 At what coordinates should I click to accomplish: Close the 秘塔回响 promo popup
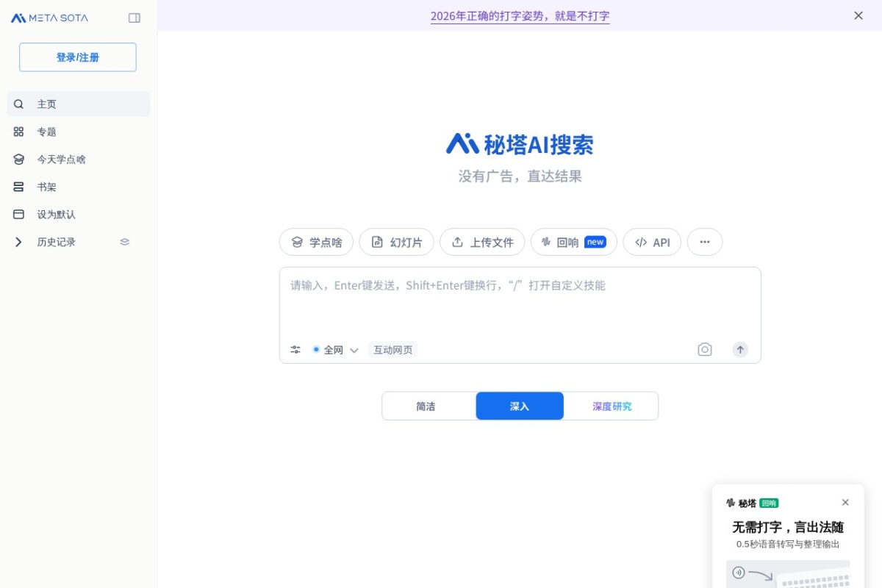coord(845,503)
